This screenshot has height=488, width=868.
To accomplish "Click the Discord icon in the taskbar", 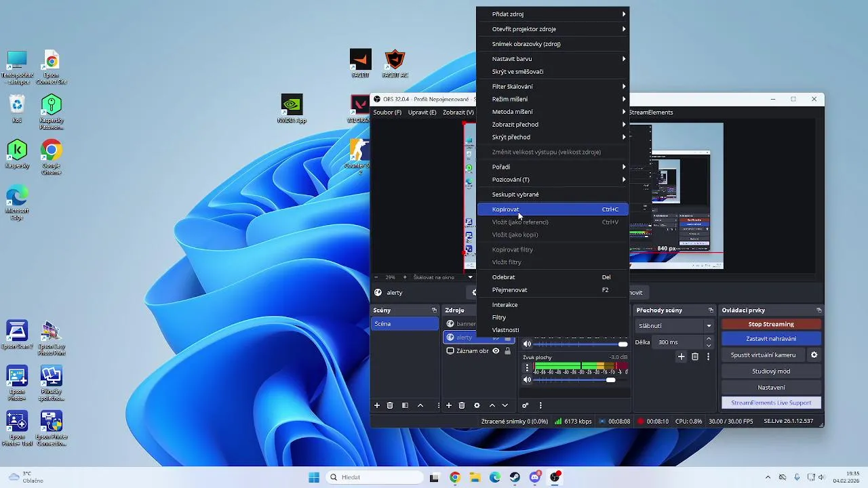I will tap(535, 477).
